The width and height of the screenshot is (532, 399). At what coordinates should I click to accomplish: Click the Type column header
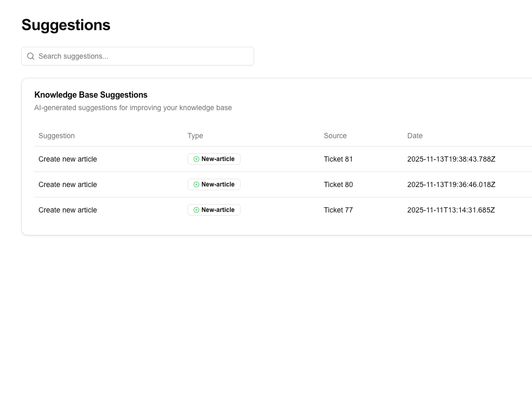click(x=195, y=136)
